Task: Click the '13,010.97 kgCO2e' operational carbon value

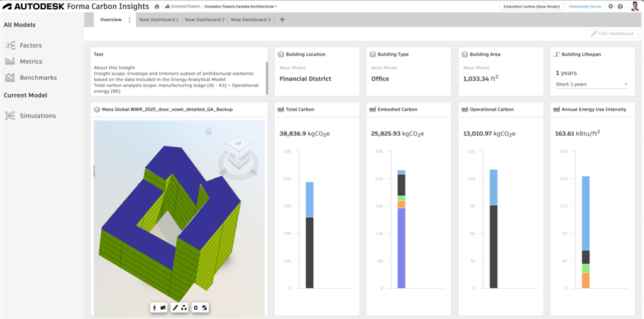Action: click(x=489, y=133)
